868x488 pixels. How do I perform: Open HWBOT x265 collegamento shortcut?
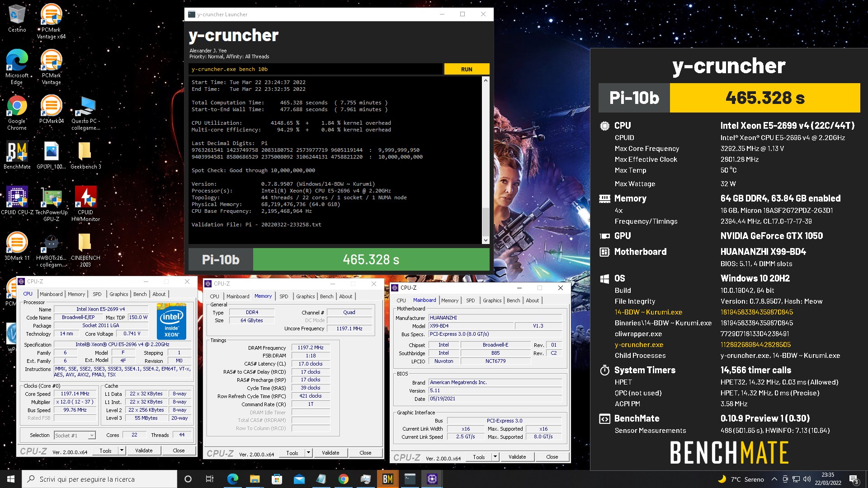coord(51,250)
